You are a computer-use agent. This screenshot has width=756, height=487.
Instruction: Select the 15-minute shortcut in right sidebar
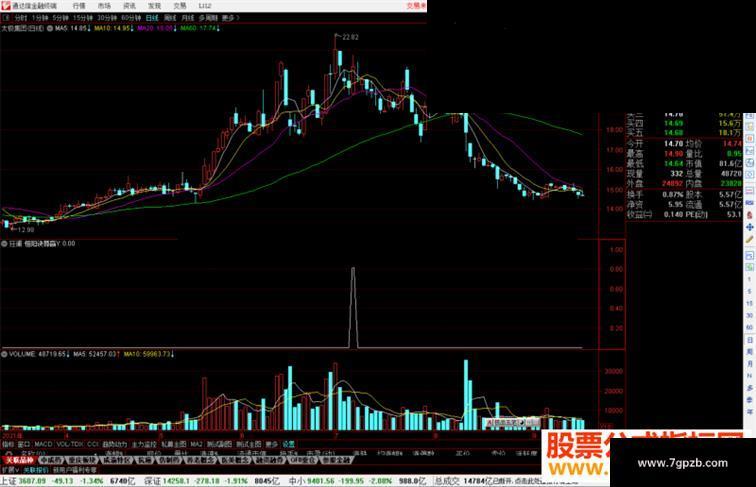tap(750, 304)
